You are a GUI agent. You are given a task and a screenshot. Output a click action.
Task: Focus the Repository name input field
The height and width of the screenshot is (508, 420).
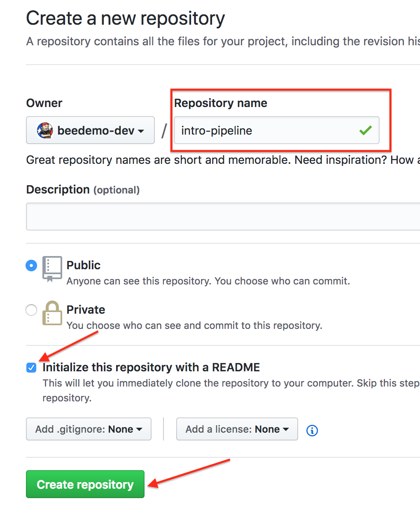(x=276, y=130)
